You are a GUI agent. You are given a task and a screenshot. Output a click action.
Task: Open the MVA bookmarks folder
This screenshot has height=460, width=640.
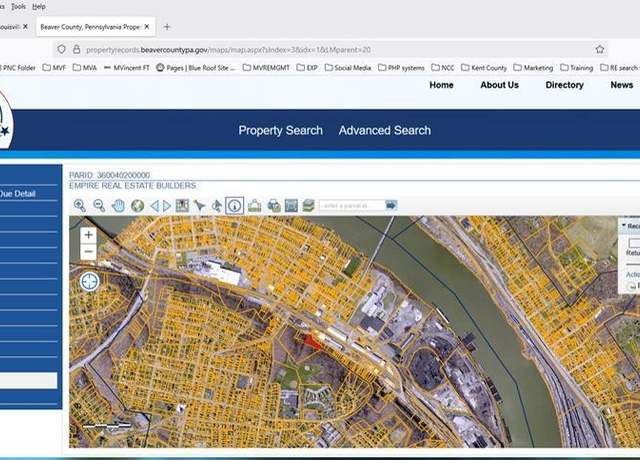(85, 68)
